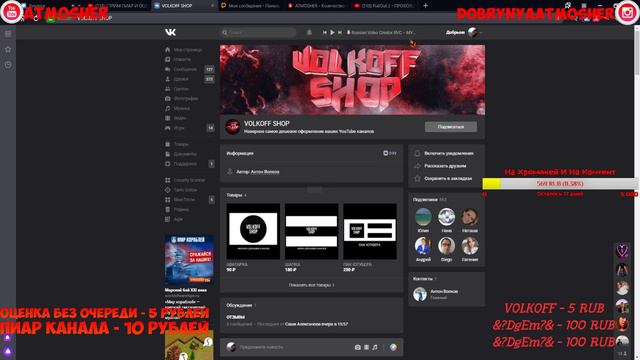640x360 pixels.
Task: Switch to the VOLKOFF SHOP browser tab
Action: click(x=184, y=6)
